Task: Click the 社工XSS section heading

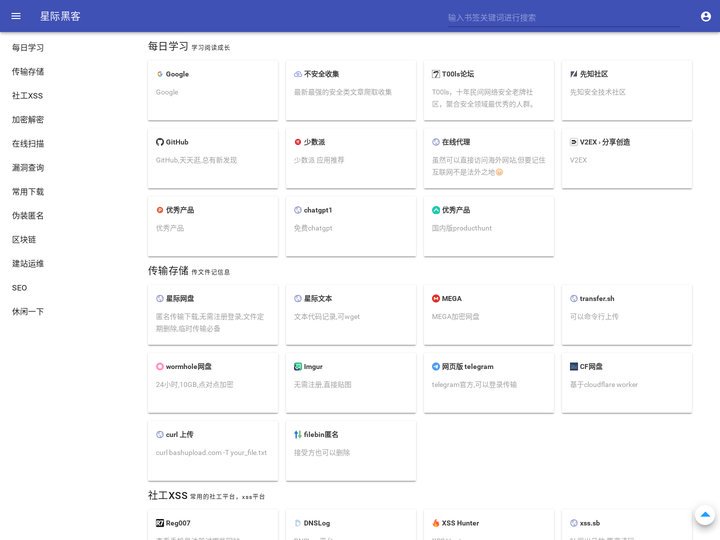Action: pyautogui.click(x=168, y=495)
